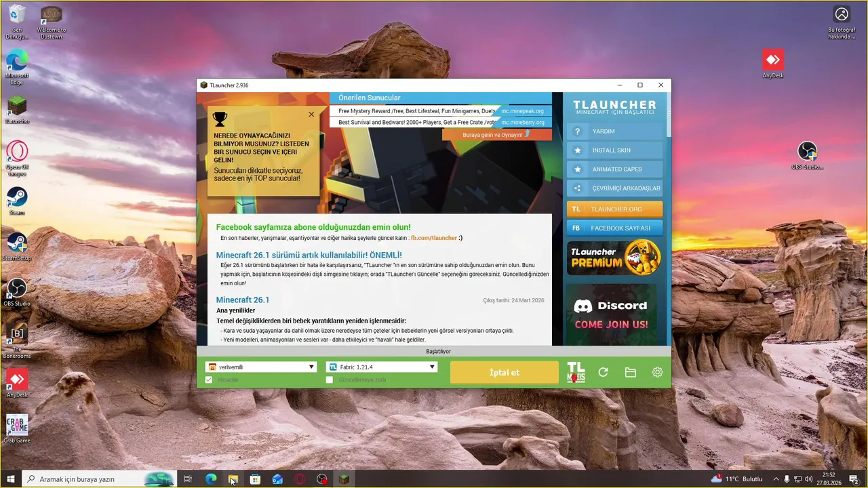
Task: Open OBS recording icon in taskbar
Action: (x=322, y=479)
